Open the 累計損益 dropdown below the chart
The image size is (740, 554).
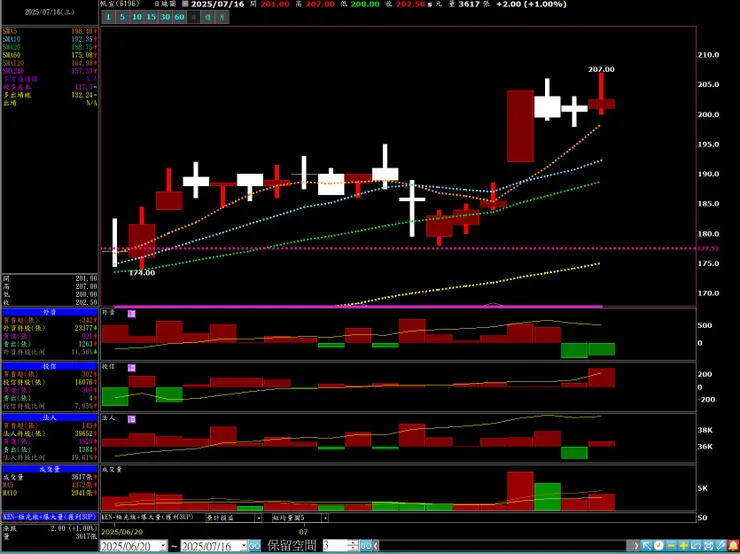[258, 518]
